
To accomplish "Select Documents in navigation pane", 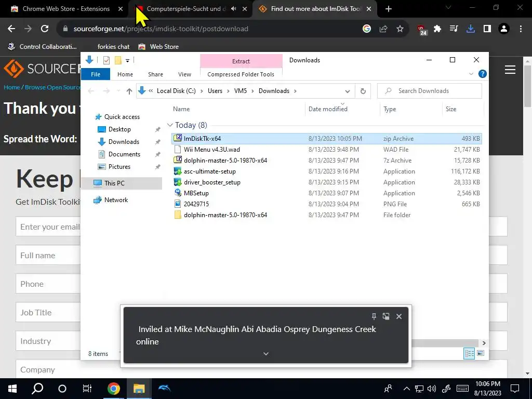I will (x=124, y=154).
